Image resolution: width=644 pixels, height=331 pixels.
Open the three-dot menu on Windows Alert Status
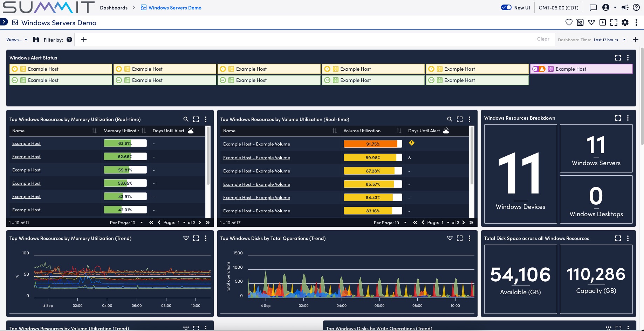coord(628,58)
